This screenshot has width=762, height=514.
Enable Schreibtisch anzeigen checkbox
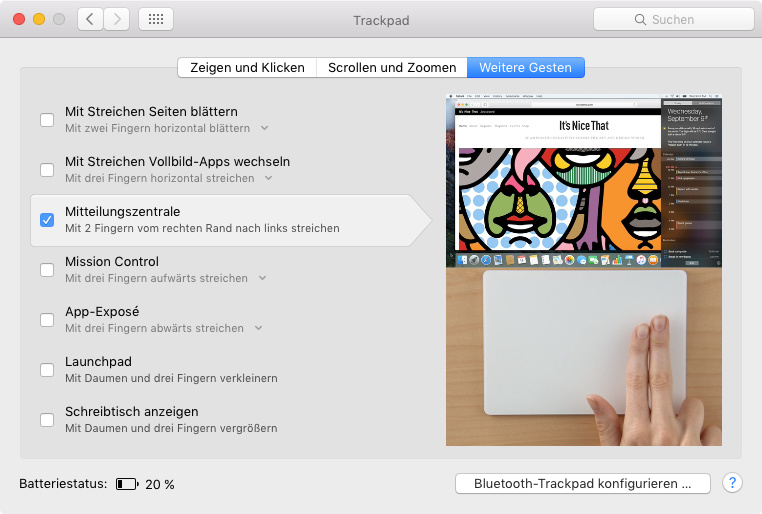click(x=47, y=420)
